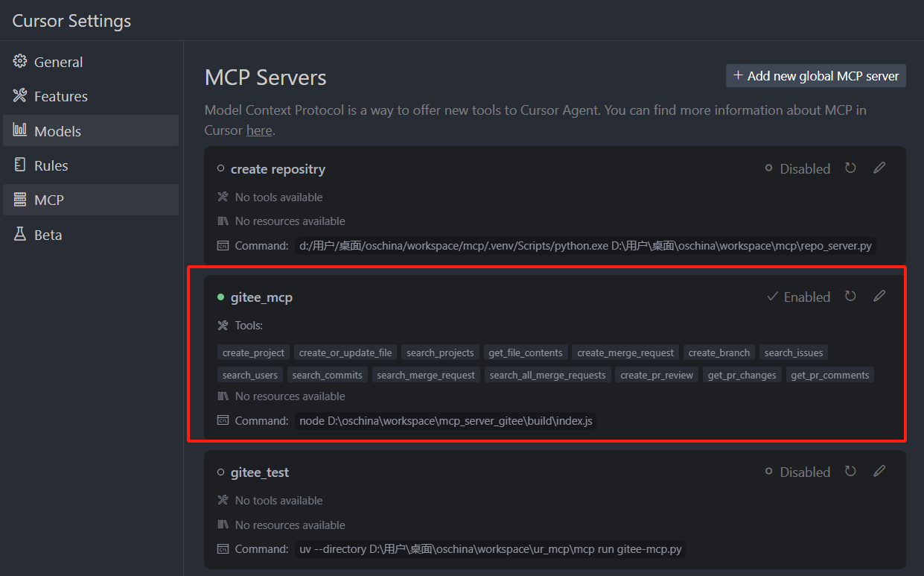924x576 pixels.
Task: Enable the gitee_test server
Action: point(797,471)
